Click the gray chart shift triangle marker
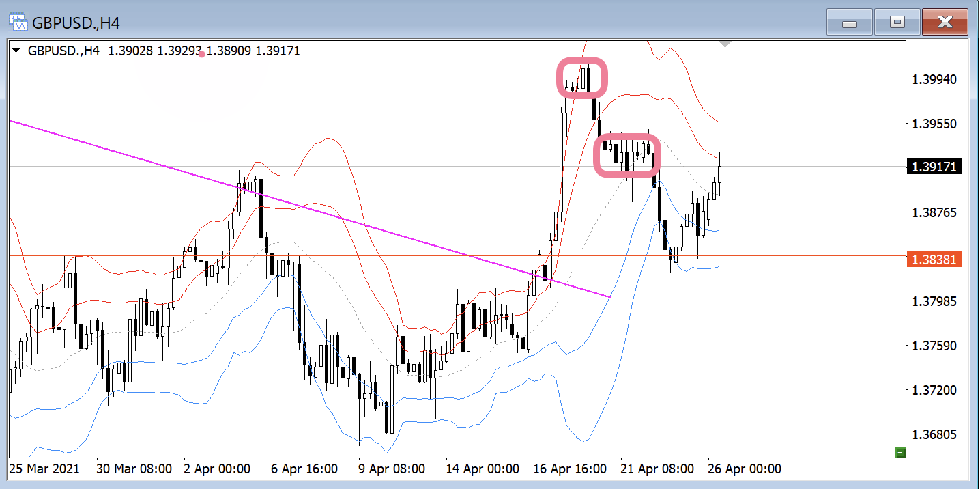This screenshot has width=980, height=489. 725,44
